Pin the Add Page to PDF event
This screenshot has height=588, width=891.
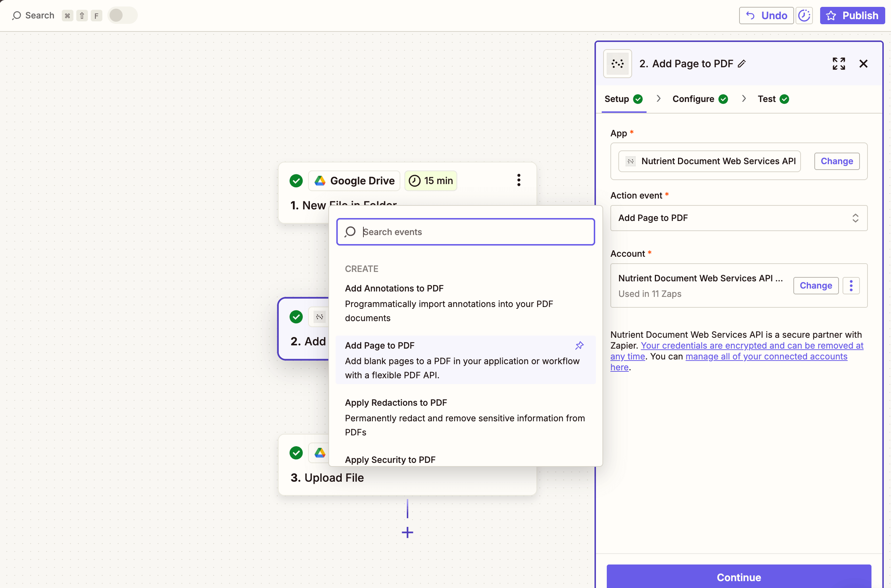coord(579,345)
